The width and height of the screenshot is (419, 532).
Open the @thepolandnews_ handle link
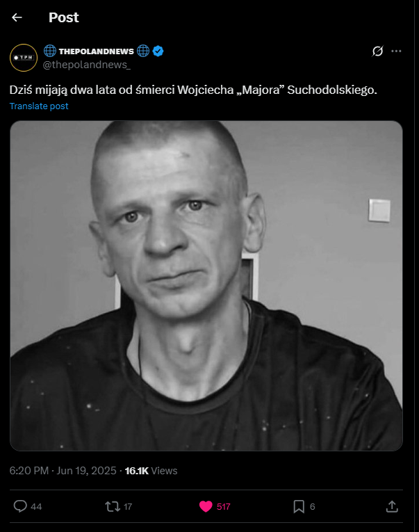coord(86,65)
